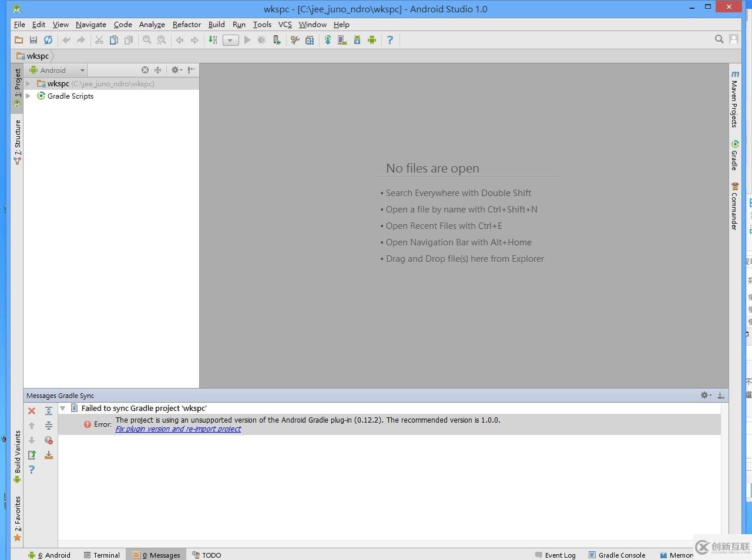Open the Tools menu
Screen dimensions: 752x560
click(262, 24)
